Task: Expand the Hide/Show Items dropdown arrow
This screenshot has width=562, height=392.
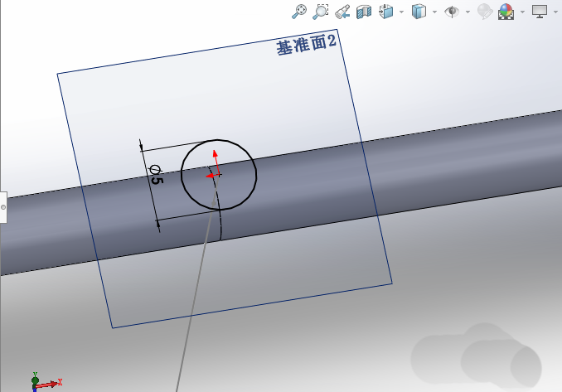Action: point(468,12)
